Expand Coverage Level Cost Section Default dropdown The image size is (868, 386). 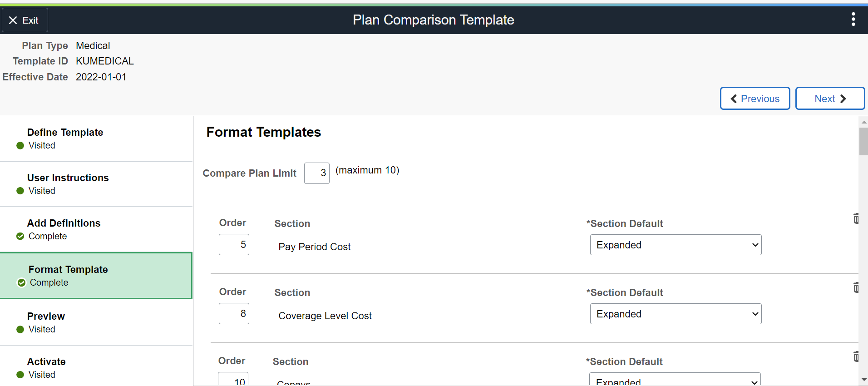(x=675, y=314)
